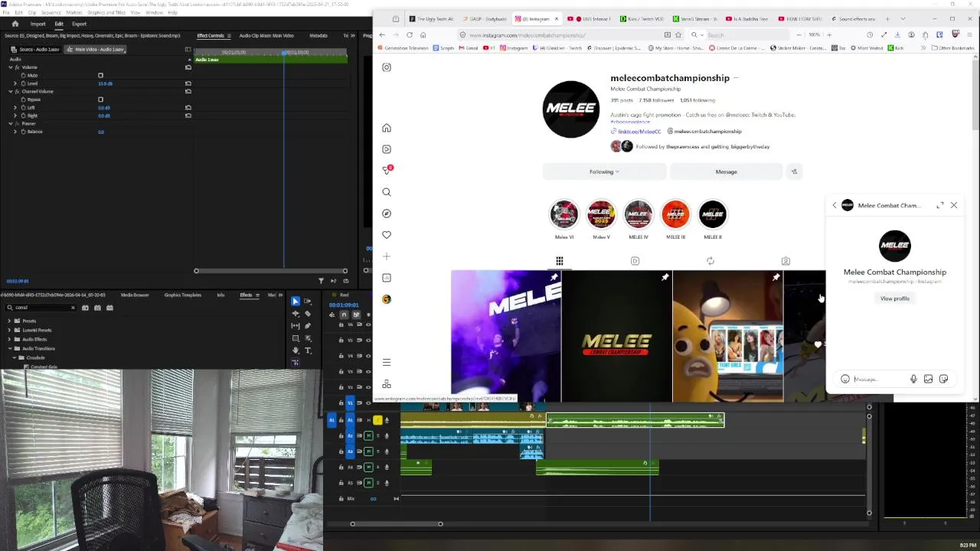
Task: Click the timeline horizontal zoom scroll bar
Action: 397,523
